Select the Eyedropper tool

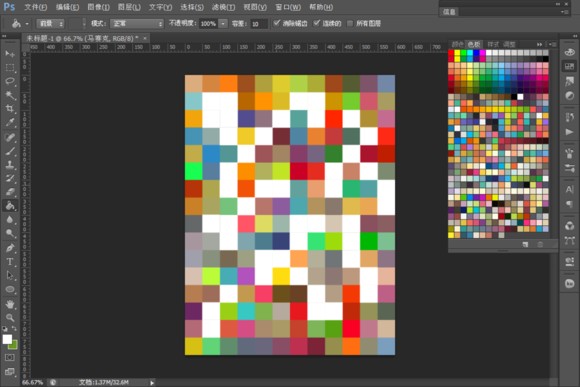tap(10, 122)
